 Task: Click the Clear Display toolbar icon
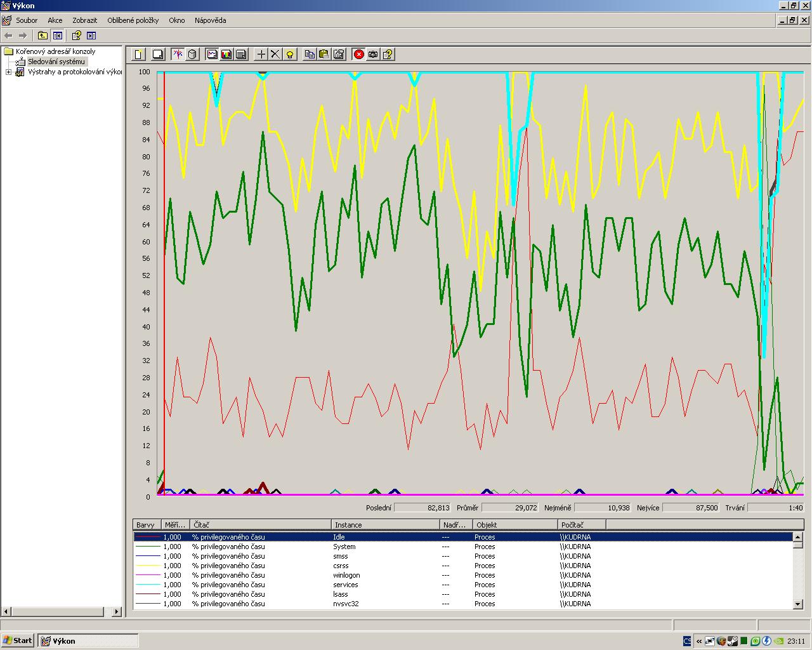pyautogui.click(x=158, y=55)
